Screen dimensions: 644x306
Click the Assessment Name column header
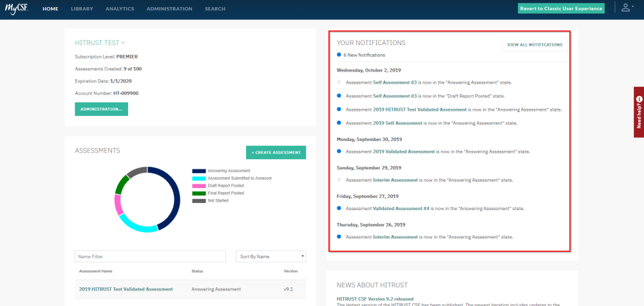tap(96, 271)
